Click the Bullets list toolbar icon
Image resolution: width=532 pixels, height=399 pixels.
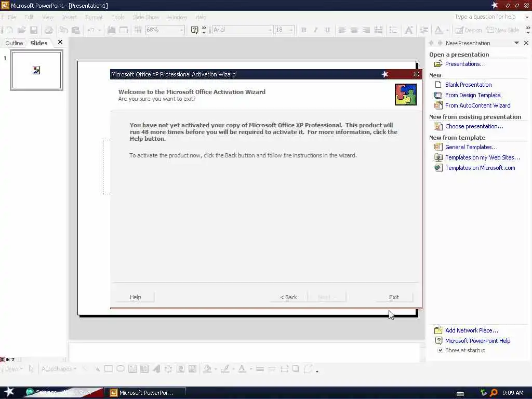(x=393, y=30)
